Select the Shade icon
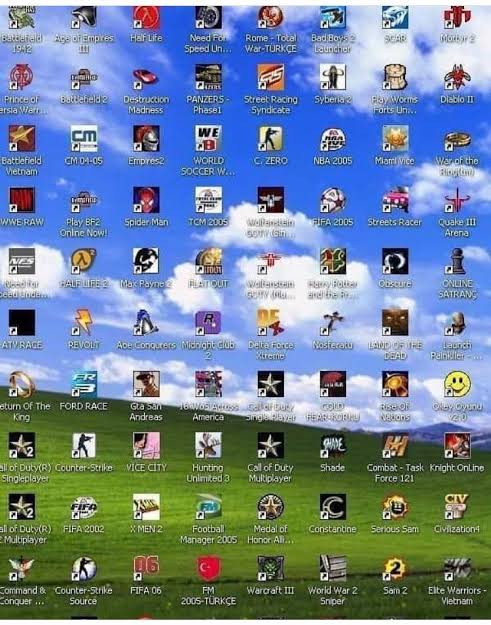491x625 pixels. [x=333, y=446]
